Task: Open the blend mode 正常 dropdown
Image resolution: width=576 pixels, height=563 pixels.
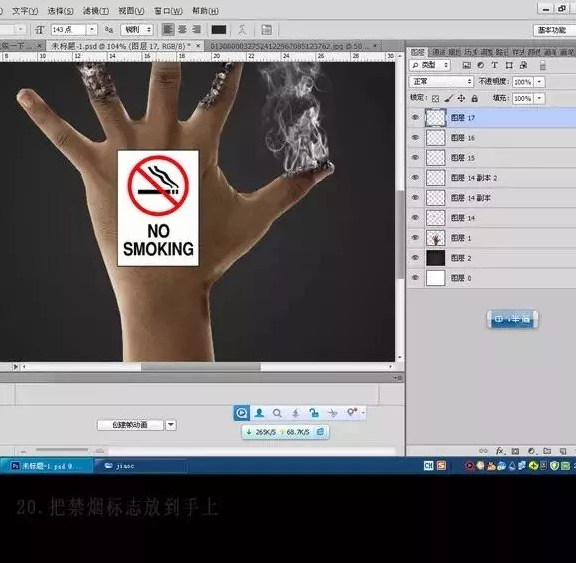Action: [442, 82]
